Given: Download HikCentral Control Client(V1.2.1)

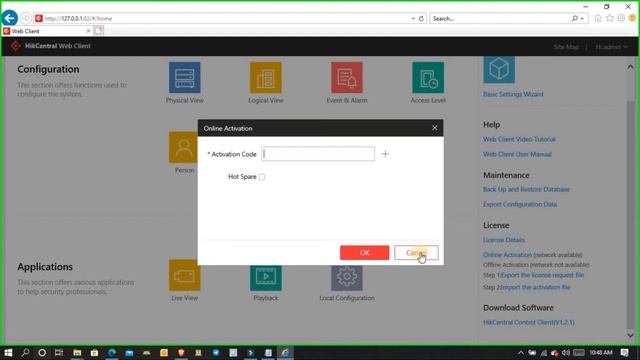Looking at the screenshot, I should coord(529,322).
